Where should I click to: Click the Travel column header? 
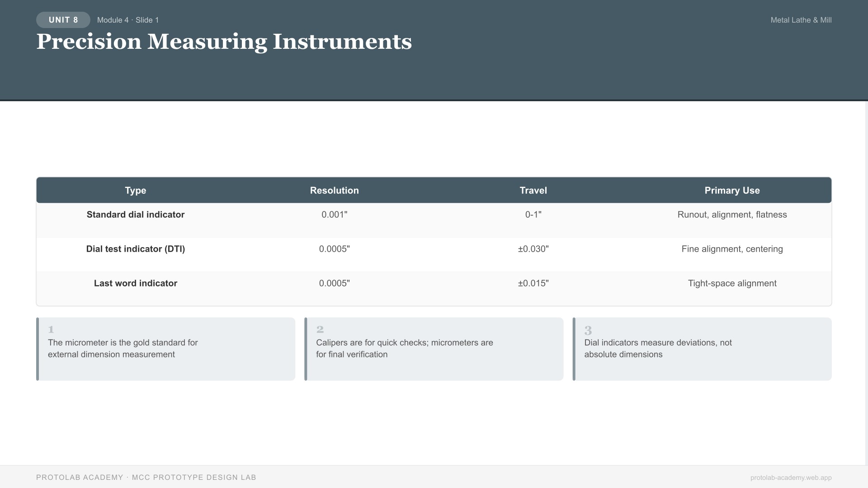[533, 190]
